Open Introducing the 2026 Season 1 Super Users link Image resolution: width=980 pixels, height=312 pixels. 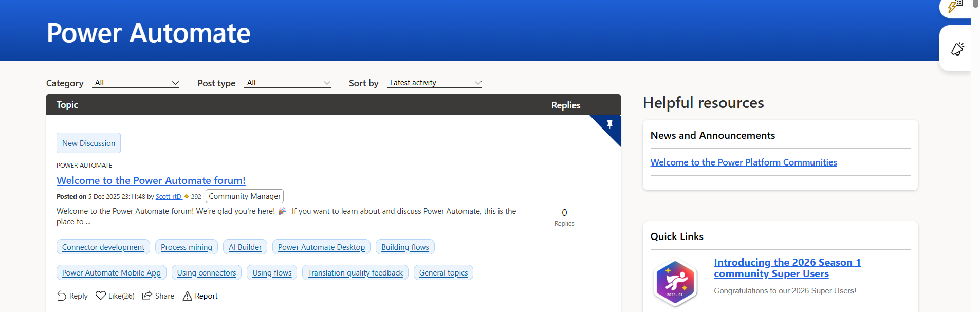coord(787,268)
